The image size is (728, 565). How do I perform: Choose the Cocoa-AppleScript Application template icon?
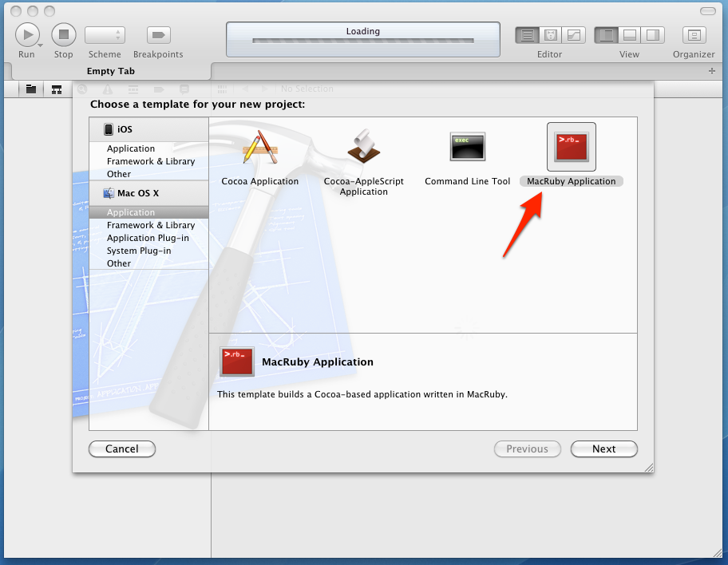pyautogui.click(x=363, y=147)
